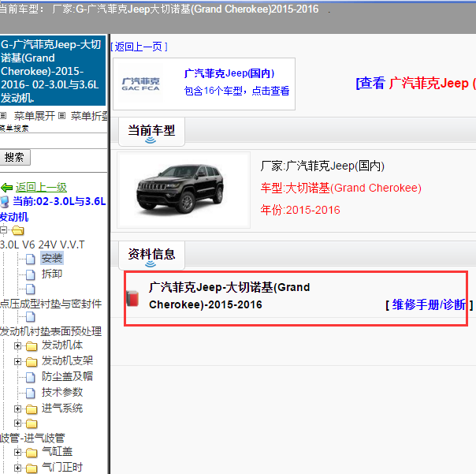This screenshot has width=476, height=474.
Task: Click 包含16个车型，点击查看 link
Action: (236, 91)
